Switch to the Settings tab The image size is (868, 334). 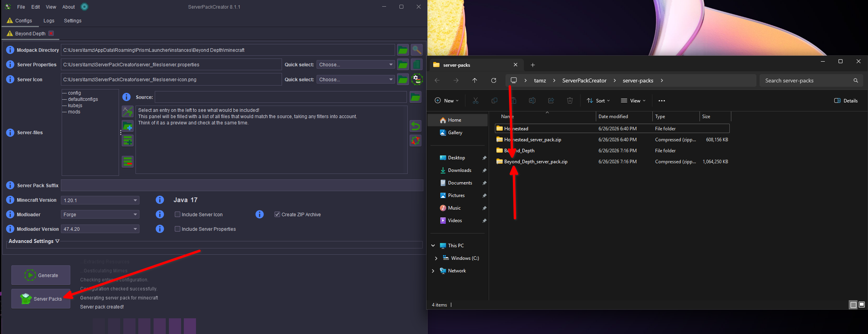pyautogui.click(x=73, y=21)
